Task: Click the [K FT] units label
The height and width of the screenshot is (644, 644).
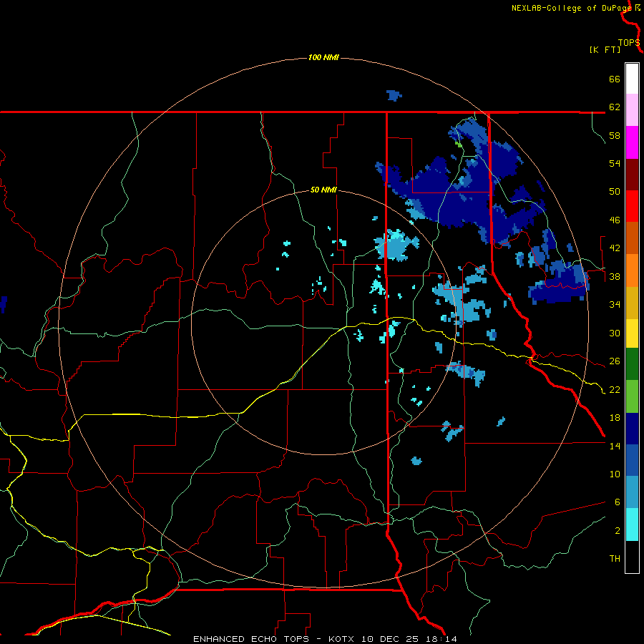Action: pyautogui.click(x=605, y=49)
